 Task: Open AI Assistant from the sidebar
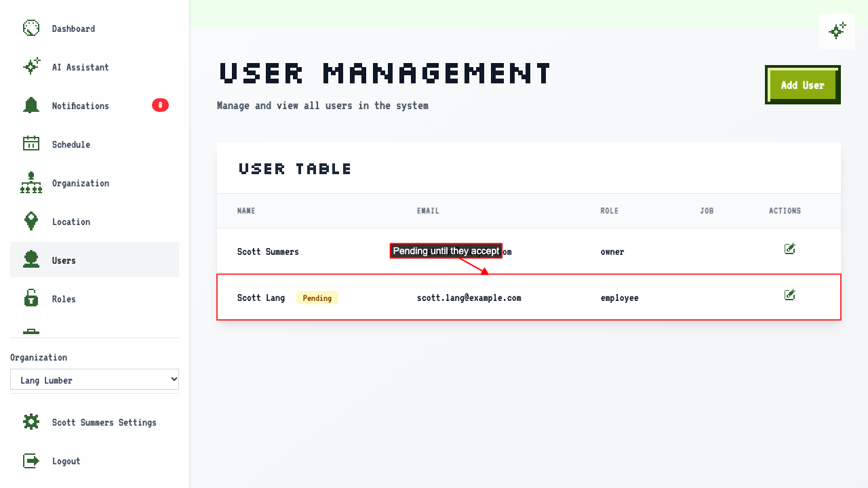(x=94, y=67)
